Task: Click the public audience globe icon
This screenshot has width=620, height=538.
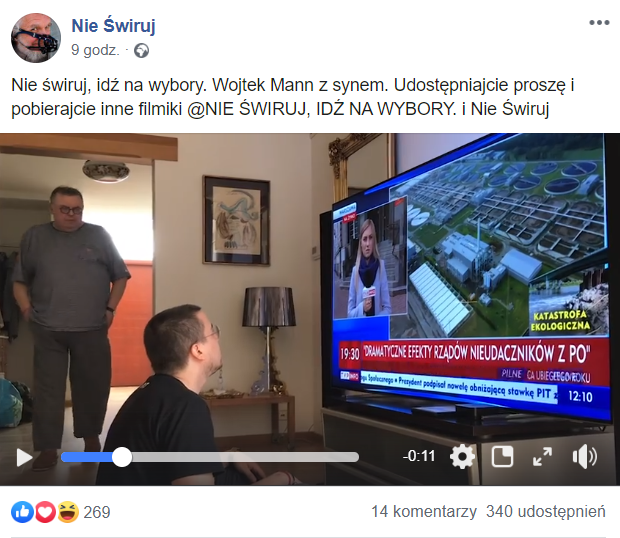Action: click(142, 51)
